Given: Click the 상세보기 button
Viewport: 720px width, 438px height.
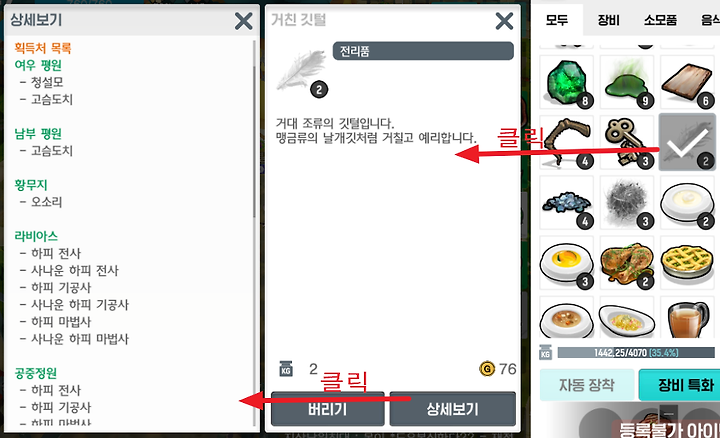Looking at the screenshot, I should click(452, 409).
